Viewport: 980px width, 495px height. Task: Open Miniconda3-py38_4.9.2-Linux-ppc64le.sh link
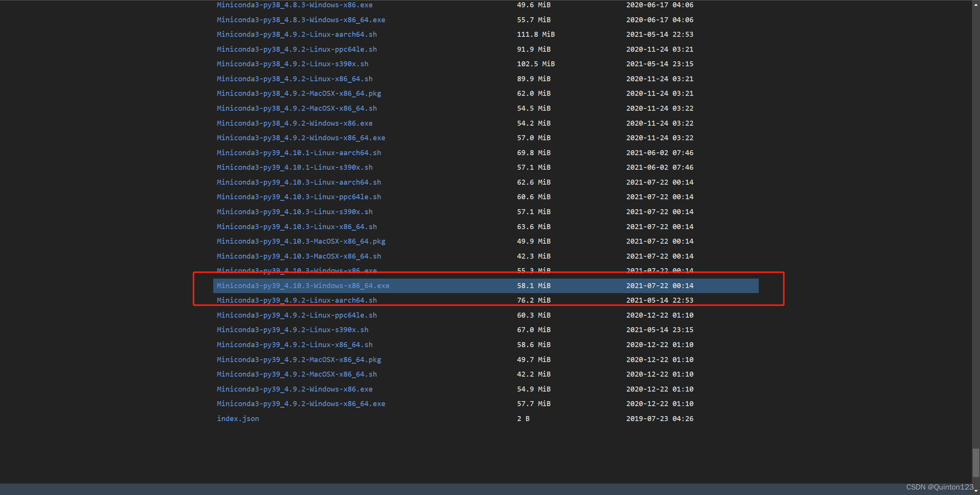(x=297, y=49)
